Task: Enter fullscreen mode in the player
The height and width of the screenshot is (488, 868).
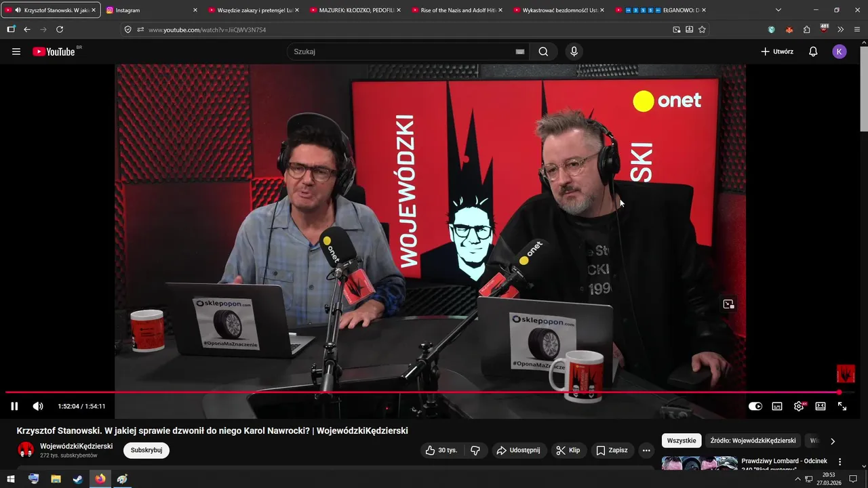Action: pyautogui.click(x=842, y=406)
